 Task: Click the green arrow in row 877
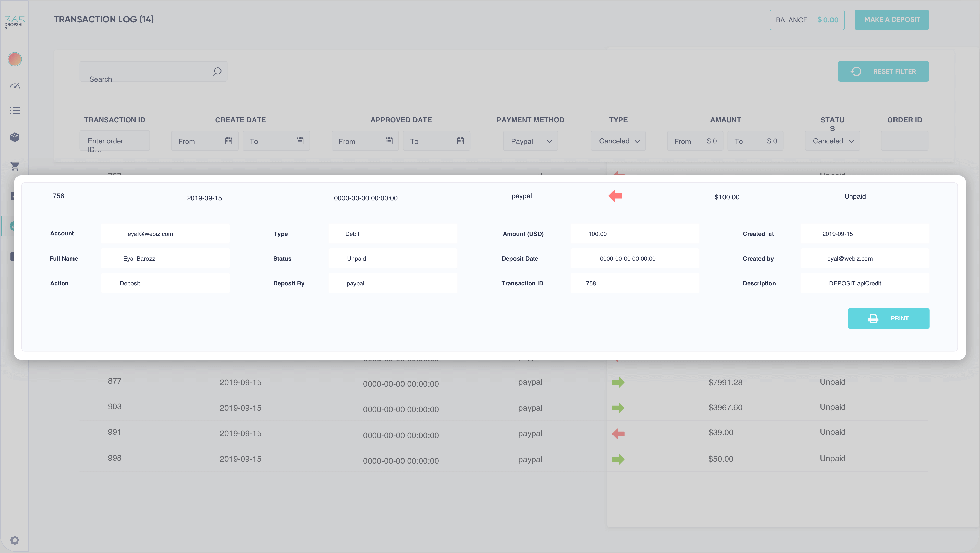[618, 382]
